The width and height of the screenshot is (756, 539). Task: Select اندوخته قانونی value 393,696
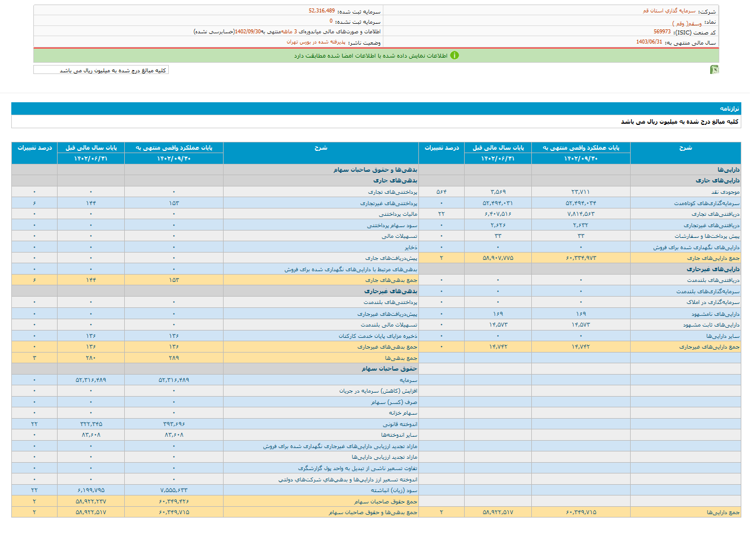coord(174,424)
